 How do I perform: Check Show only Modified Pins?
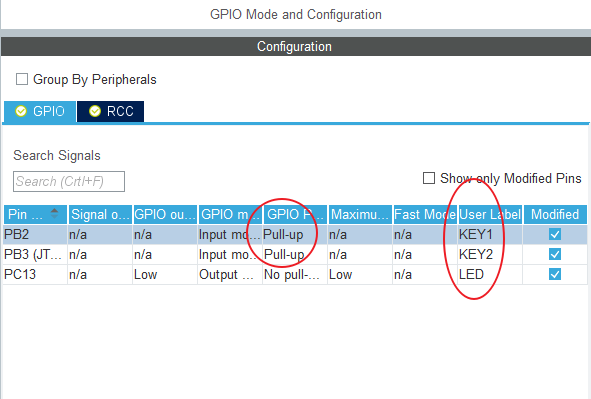pyautogui.click(x=429, y=178)
